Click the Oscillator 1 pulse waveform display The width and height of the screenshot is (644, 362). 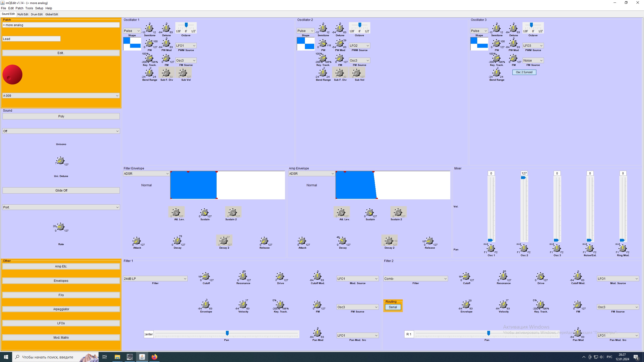point(132,44)
